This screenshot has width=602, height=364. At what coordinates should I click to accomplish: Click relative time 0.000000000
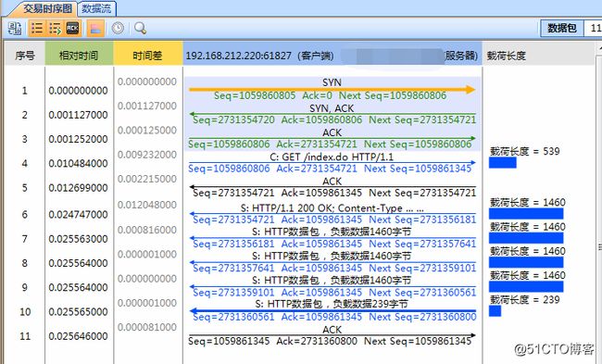(78, 91)
